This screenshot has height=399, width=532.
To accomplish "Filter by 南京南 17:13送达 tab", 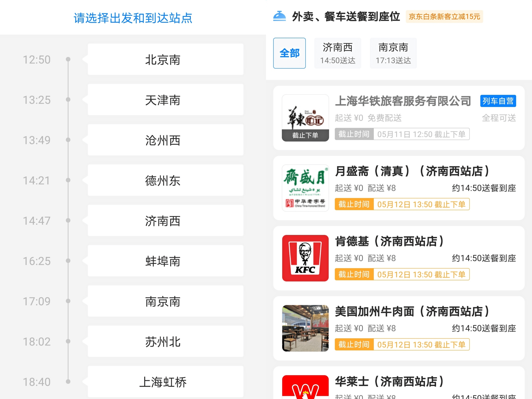I will pyautogui.click(x=393, y=53).
